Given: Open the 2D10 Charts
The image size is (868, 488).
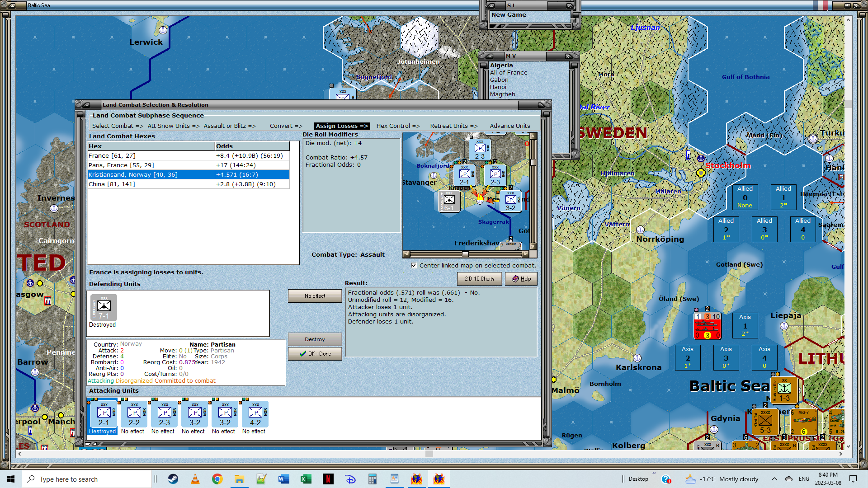Looking at the screenshot, I should point(479,279).
